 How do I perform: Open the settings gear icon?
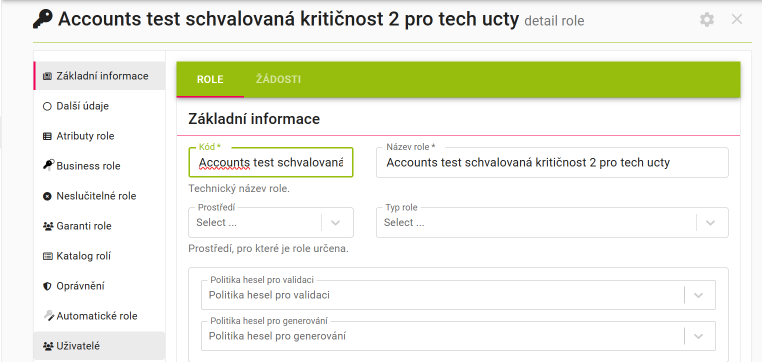click(x=707, y=20)
